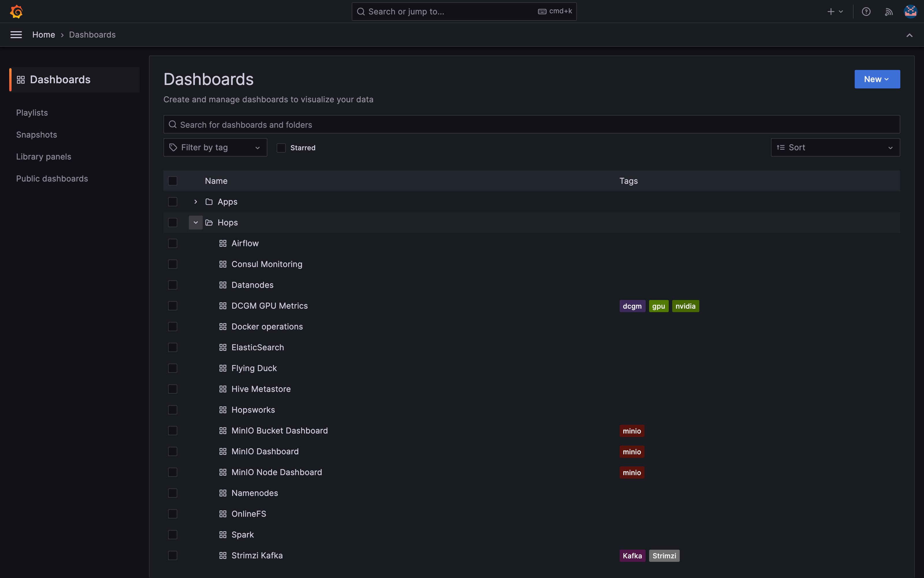
Task: Tick the Airflow row checkbox
Action: click(173, 244)
